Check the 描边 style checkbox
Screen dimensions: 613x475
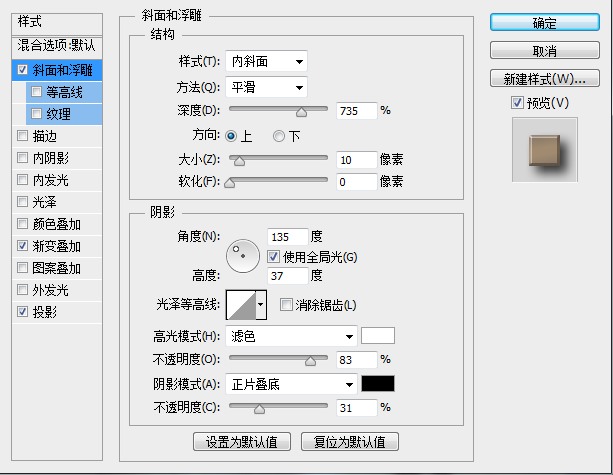(22, 136)
